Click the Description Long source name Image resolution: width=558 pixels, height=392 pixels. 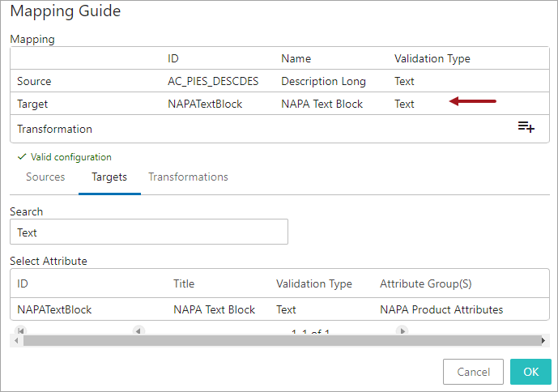point(323,81)
